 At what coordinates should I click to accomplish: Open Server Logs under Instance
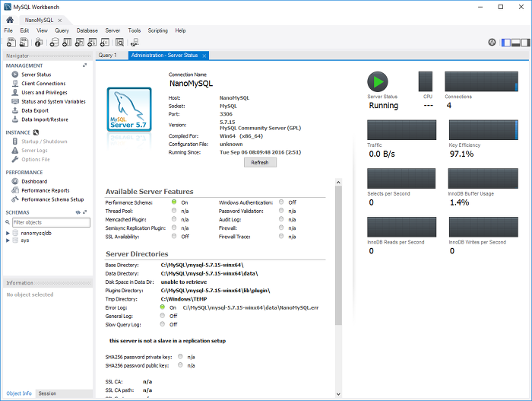click(34, 150)
